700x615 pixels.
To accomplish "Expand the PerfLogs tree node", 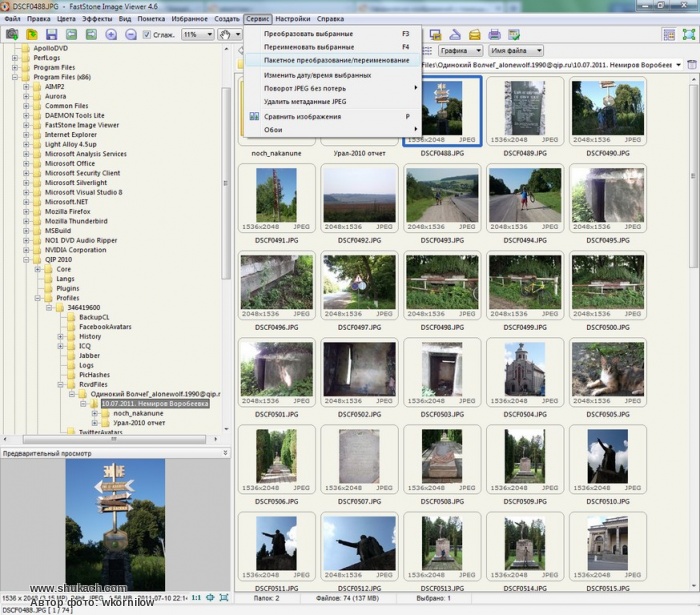I will tap(15, 58).
